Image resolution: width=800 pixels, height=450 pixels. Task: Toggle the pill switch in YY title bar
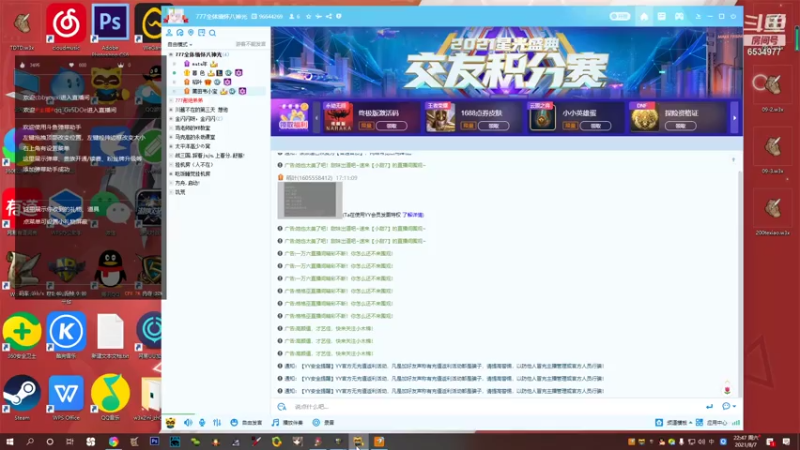pyautogui.click(x=620, y=16)
